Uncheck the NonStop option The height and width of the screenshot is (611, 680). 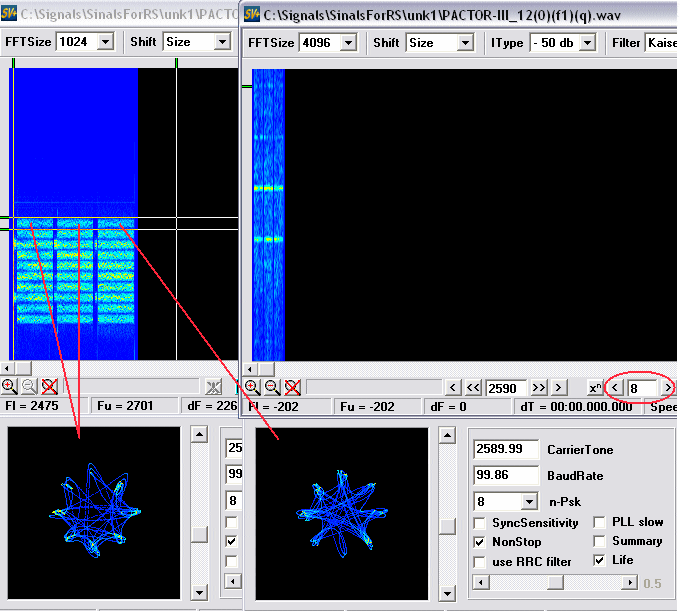(480, 542)
